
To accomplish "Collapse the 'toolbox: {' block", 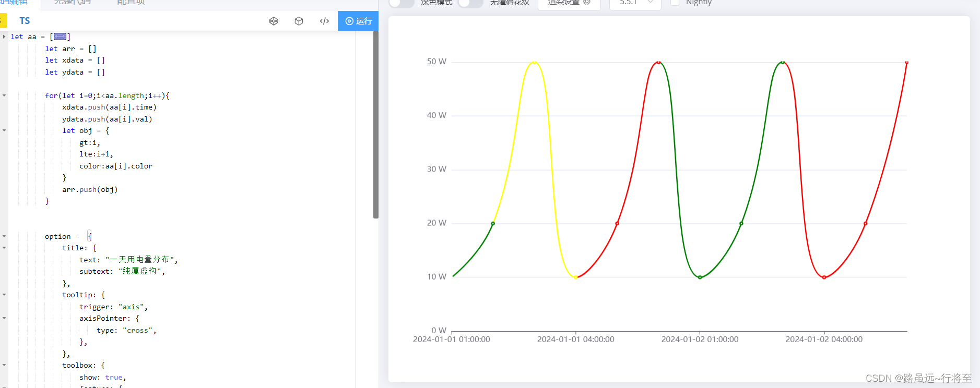I will coord(4,365).
